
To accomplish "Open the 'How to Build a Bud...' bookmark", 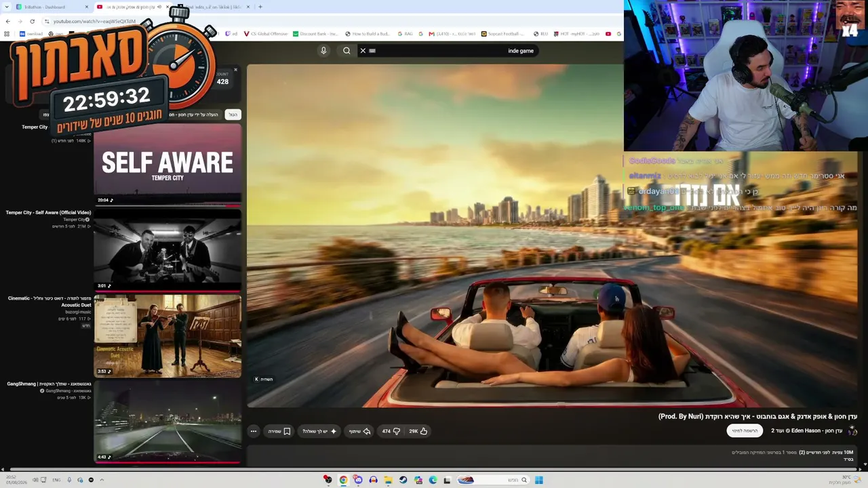I will pyautogui.click(x=368, y=34).
